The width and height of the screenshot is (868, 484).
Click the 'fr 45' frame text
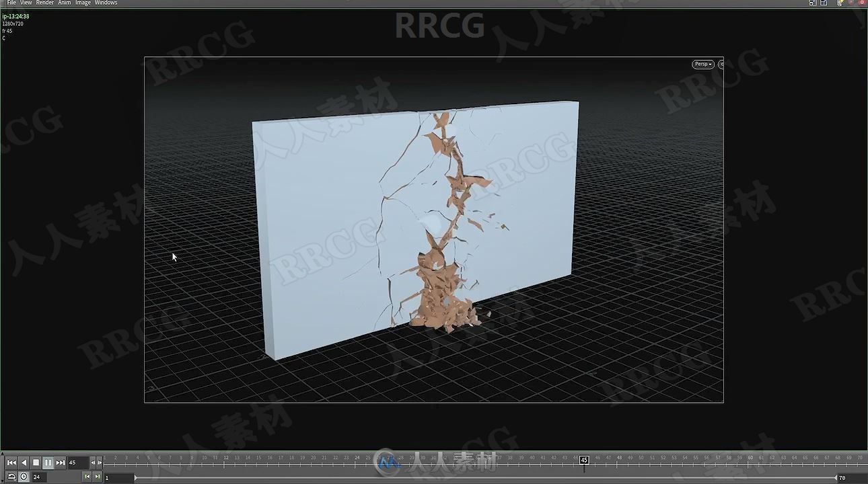7,31
